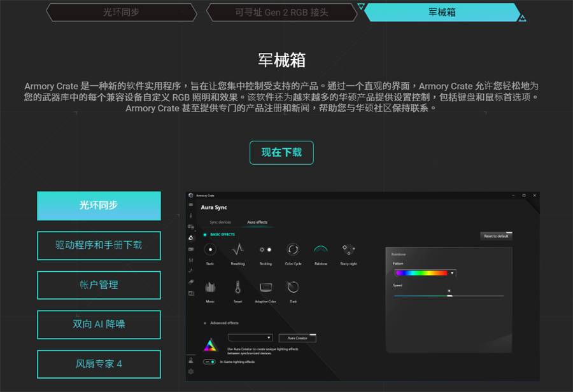Select the Breathing lighting effect icon
The image size is (573, 392).
(238, 249)
